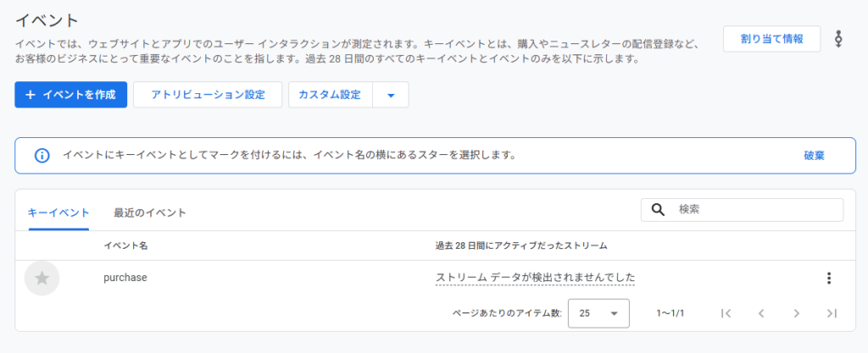Open アトリビューション設定
868x353 pixels.
(208, 95)
